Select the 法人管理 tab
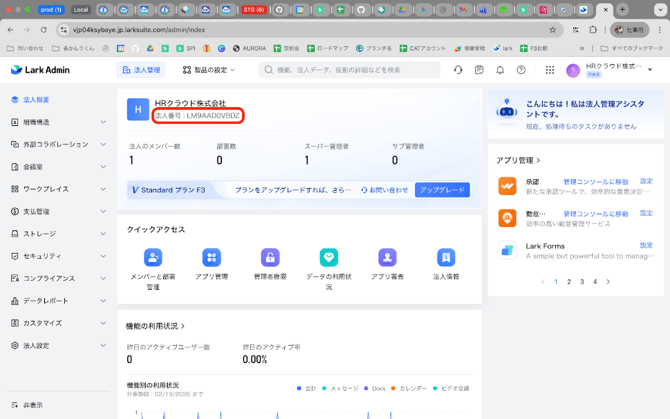Viewport: 670px width, 419px height. point(141,70)
